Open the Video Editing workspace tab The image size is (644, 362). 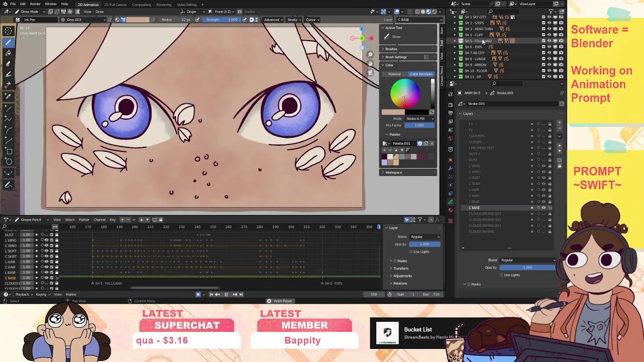[x=187, y=5]
